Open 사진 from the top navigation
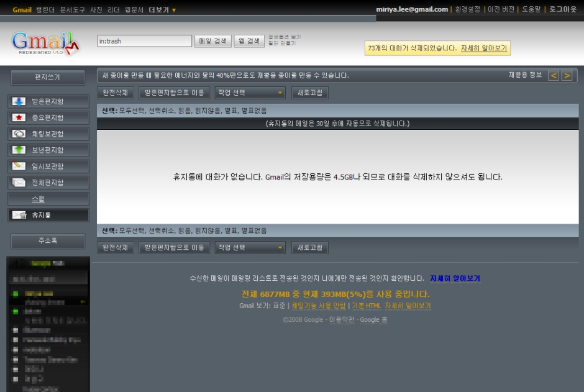The width and height of the screenshot is (584, 392). 96,10
